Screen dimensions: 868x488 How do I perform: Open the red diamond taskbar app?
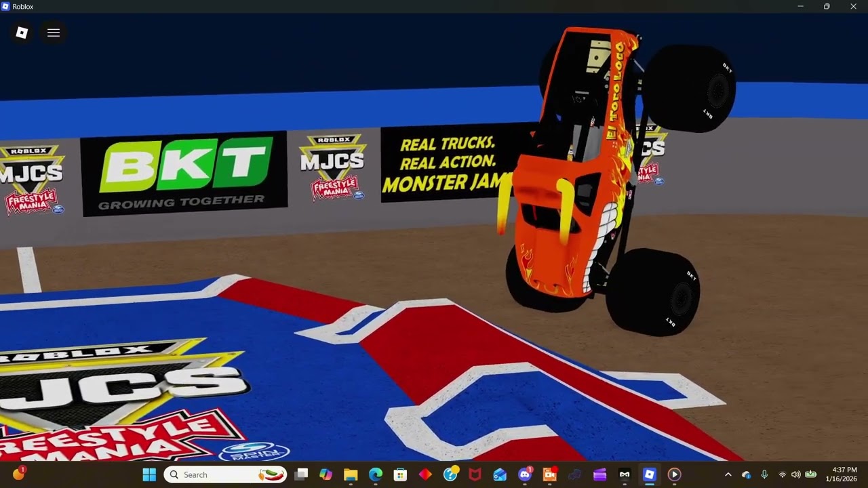[x=425, y=474]
